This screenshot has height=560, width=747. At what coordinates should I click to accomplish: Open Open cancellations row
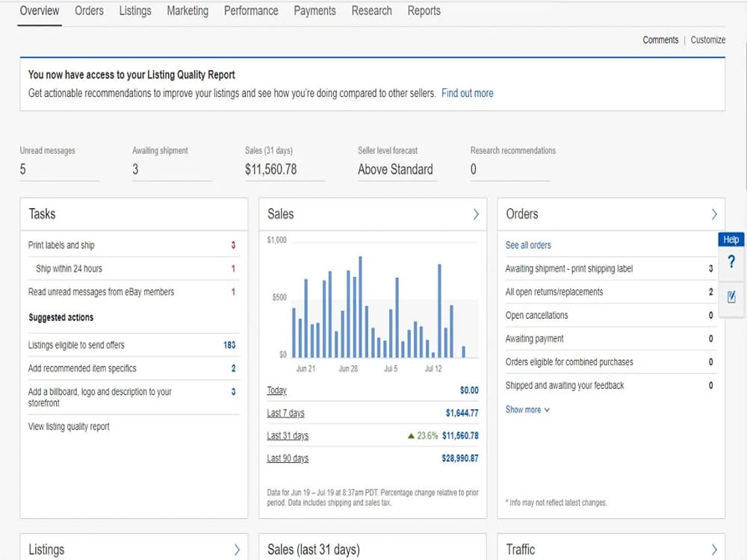click(x=610, y=315)
